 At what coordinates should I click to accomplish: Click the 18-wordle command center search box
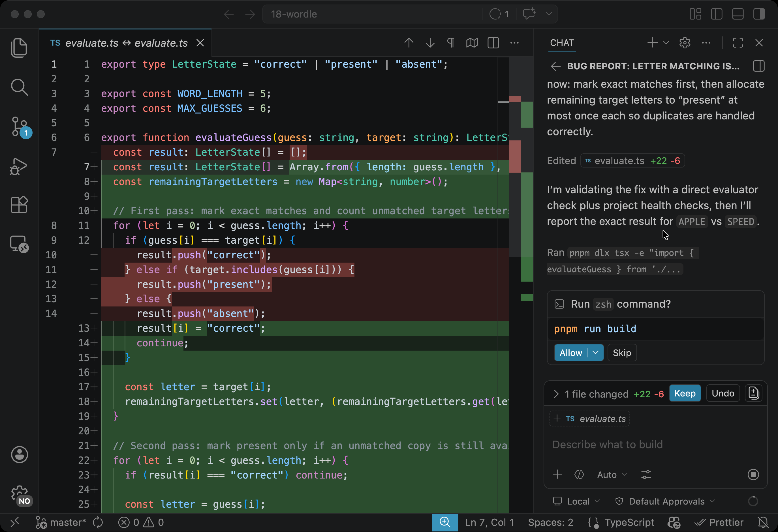(x=372, y=14)
